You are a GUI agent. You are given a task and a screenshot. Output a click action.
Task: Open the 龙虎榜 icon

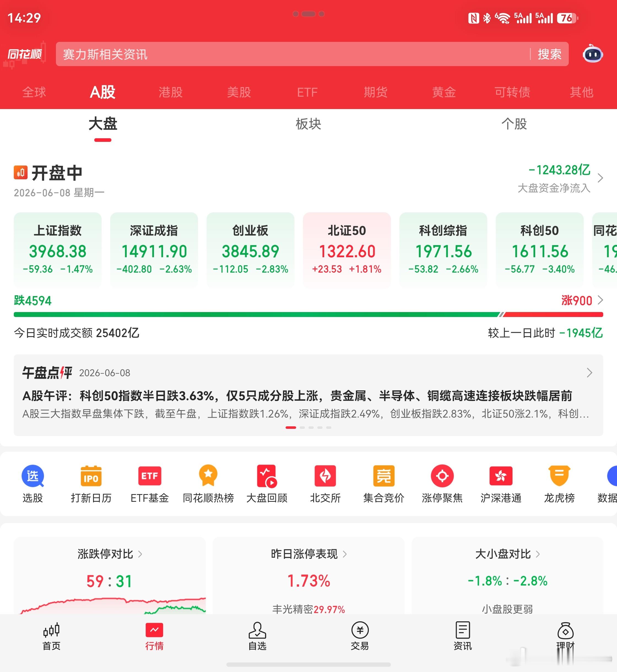click(560, 476)
